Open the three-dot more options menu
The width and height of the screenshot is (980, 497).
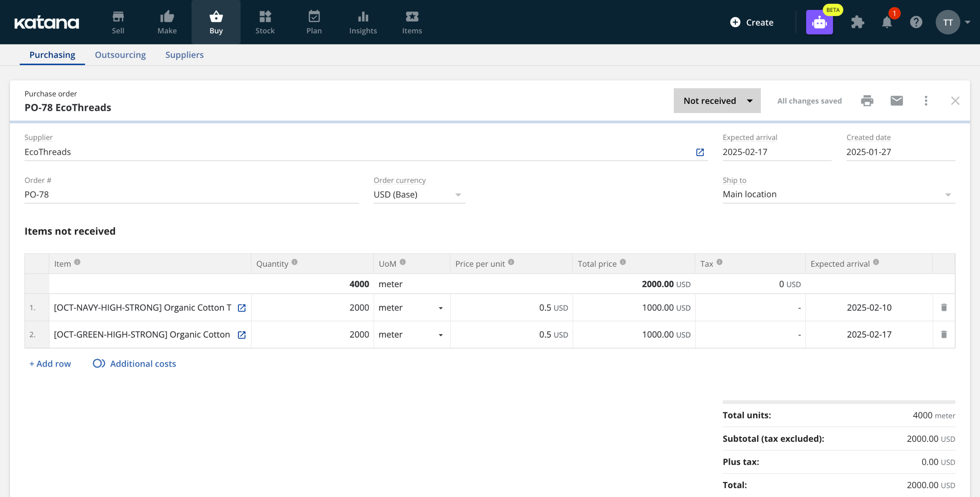926,101
